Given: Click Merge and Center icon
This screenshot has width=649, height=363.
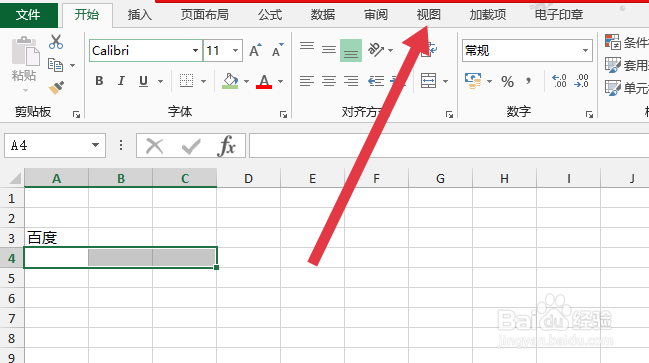Looking at the screenshot, I should click(x=428, y=81).
